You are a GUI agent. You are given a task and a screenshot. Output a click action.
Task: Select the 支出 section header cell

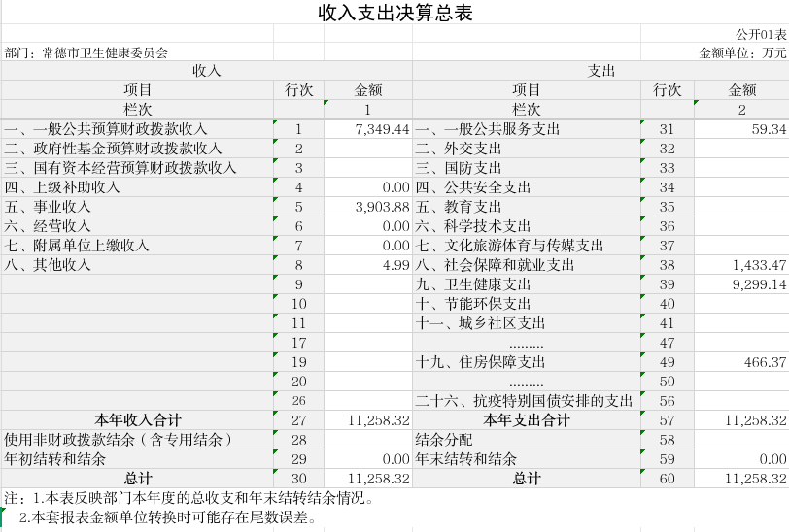click(600, 71)
